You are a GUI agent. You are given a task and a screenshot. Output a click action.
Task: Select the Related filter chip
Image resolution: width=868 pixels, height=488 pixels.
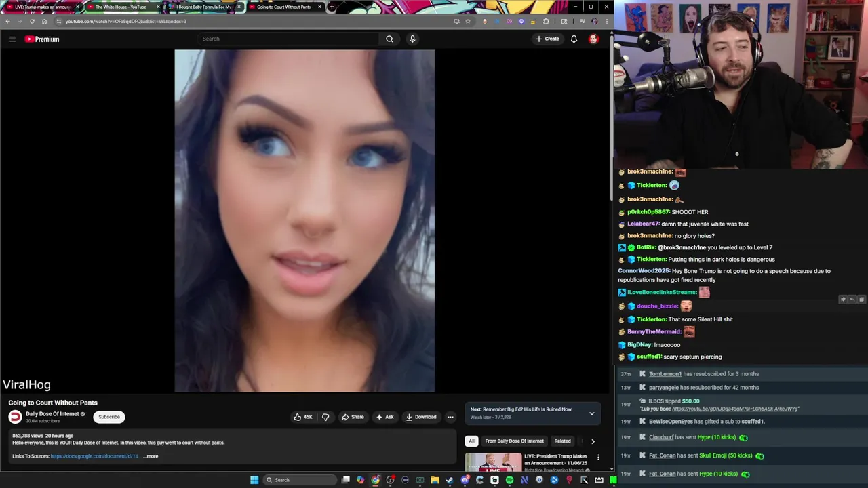point(562,441)
